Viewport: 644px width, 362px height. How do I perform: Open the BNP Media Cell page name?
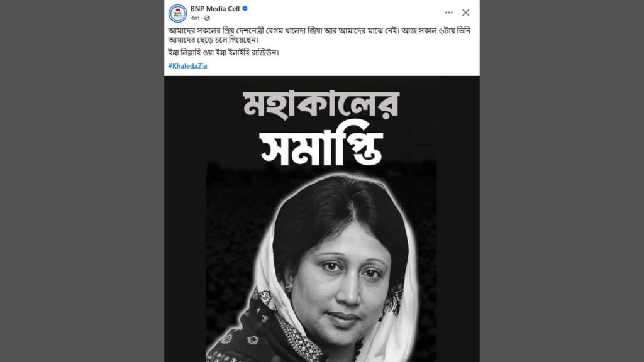[x=215, y=9]
